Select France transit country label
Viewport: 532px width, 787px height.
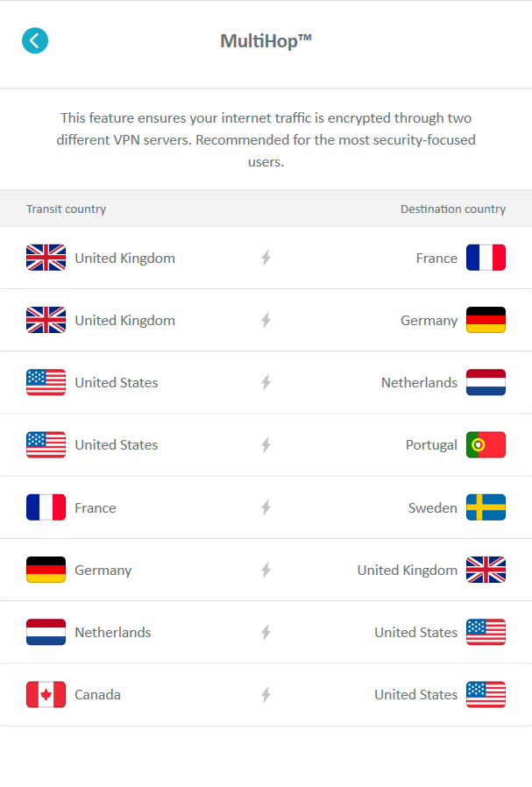[95, 507]
